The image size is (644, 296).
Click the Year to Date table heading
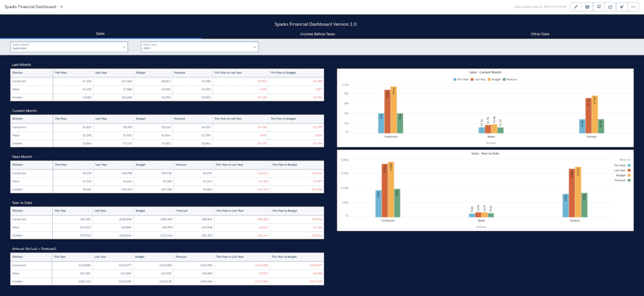click(22, 203)
